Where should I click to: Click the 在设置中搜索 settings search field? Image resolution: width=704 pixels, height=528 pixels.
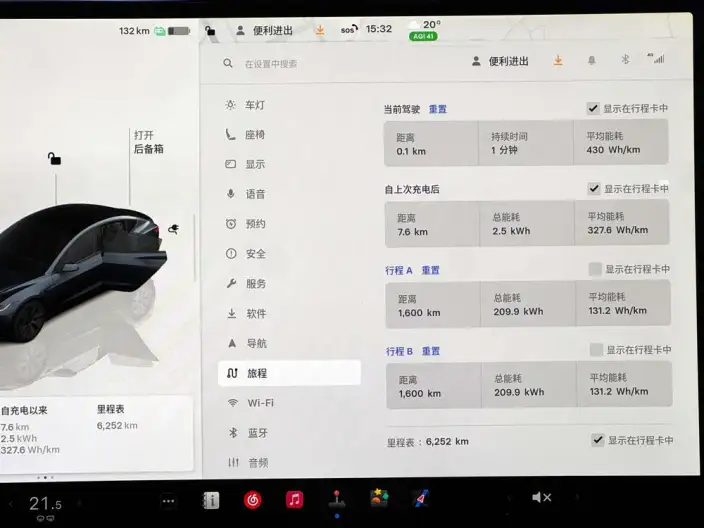click(270, 64)
